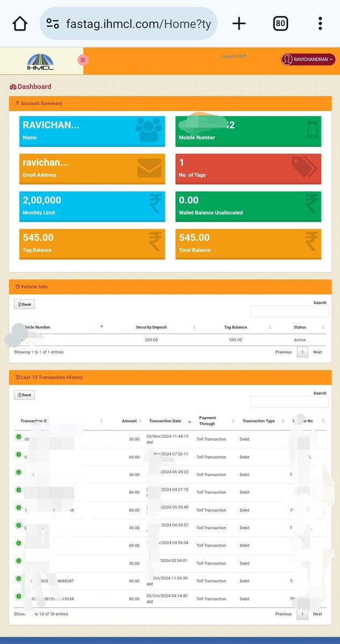The width and height of the screenshot is (340, 644).
Task: Switch language to हिन्दी
Action: coord(242,56)
